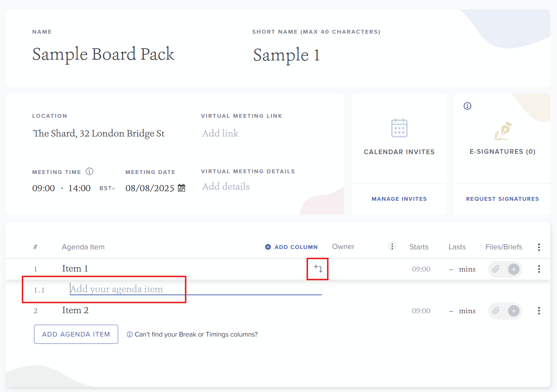557x392 pixels.
Task: Click the plus add-brief icon for Item 2
Action: pos(514,311)
